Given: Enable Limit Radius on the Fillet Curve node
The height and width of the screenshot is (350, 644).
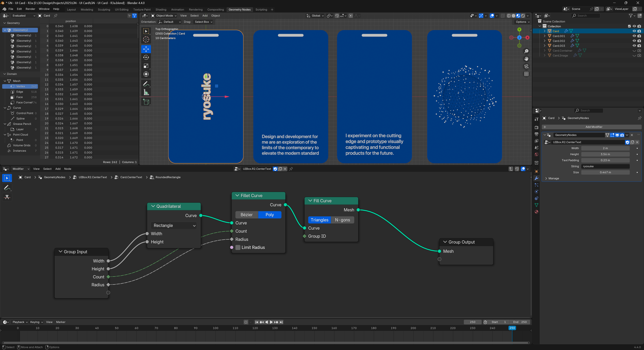Looking at the screenshot, I should coord(238,247).
